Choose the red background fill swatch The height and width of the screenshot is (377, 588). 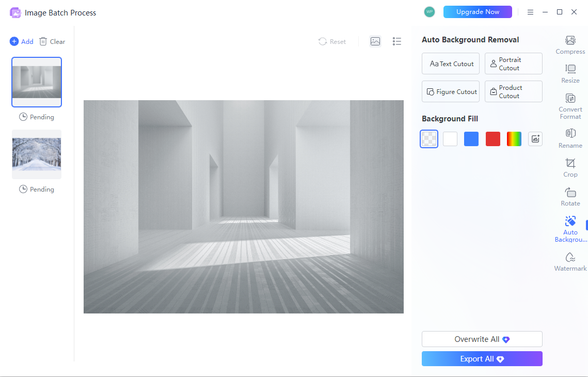(492, 139)
